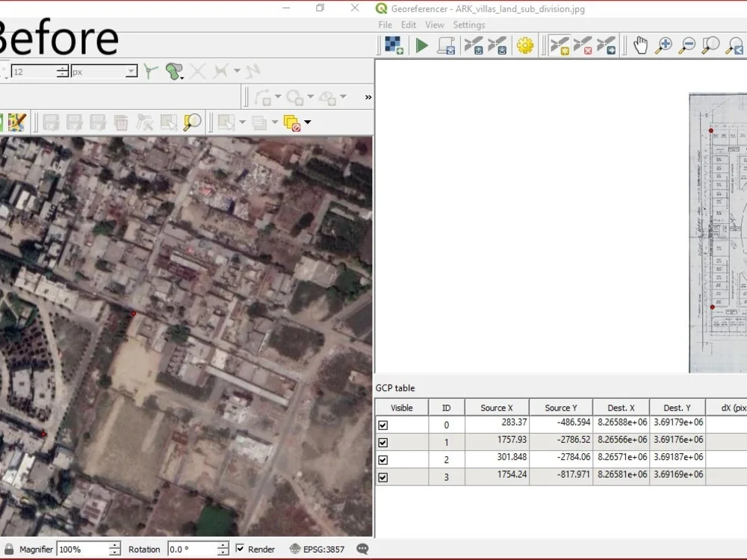Open Raster in the Georeferencer toolbar

394,46
